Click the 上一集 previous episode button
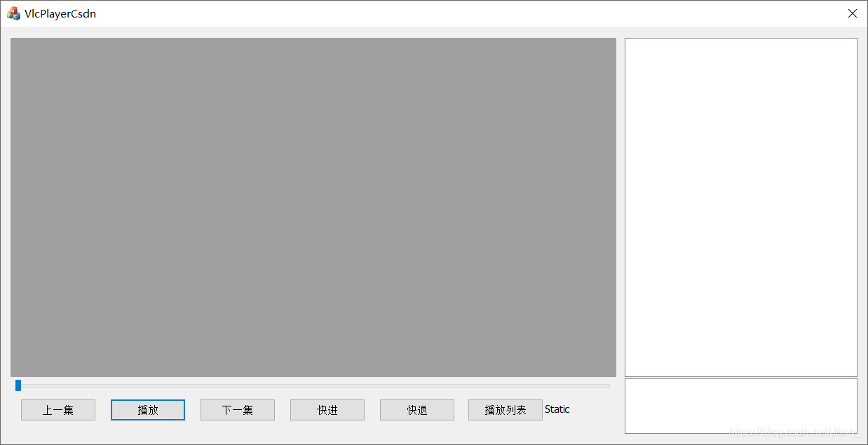Screen dimensions: 868x445 click(x=58, y=410)
